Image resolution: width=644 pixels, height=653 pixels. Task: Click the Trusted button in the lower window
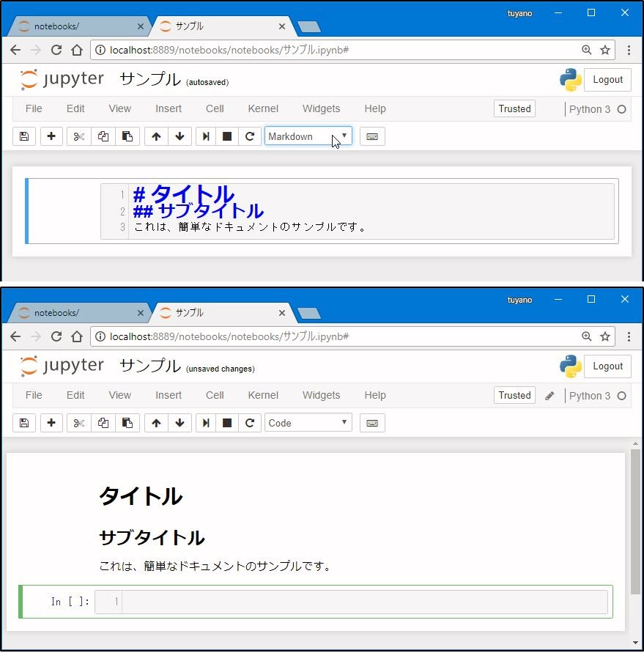[514, 395]
